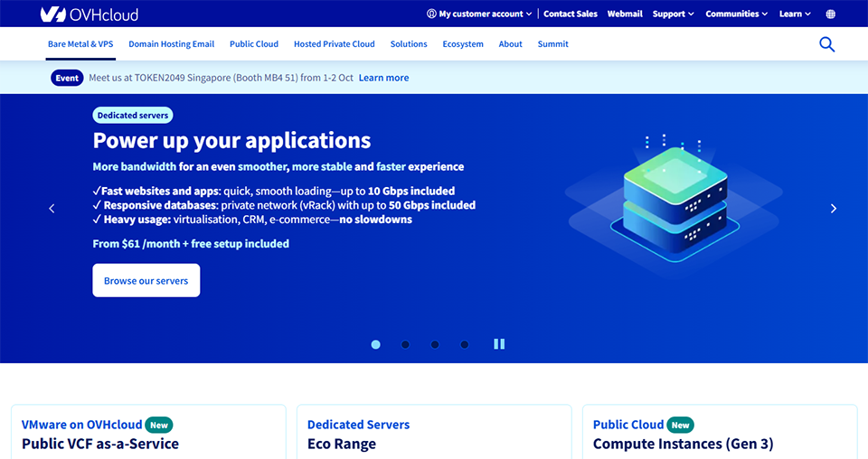
Task: Open the Learn dropdown menu
Action: [x=795, y=14]
